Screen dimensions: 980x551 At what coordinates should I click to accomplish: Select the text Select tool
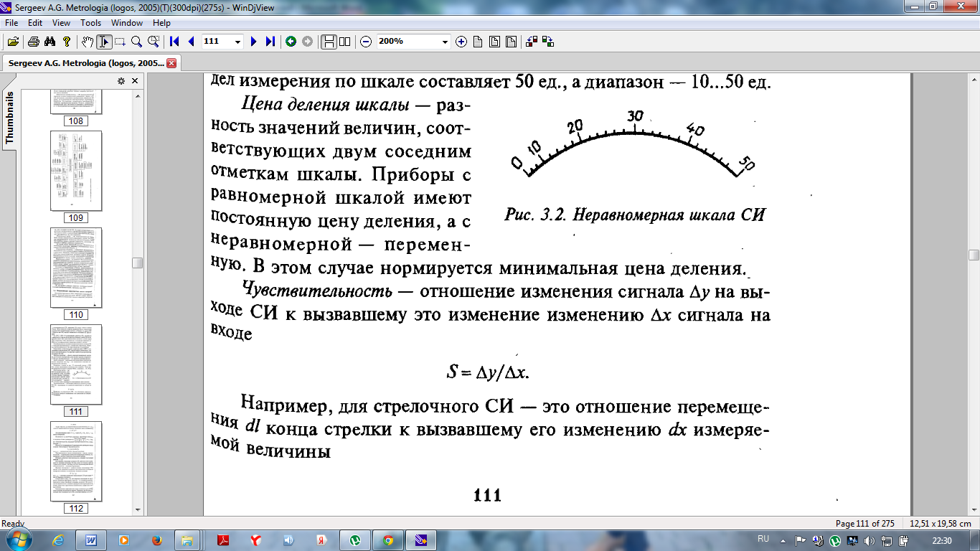pos(104,42)
